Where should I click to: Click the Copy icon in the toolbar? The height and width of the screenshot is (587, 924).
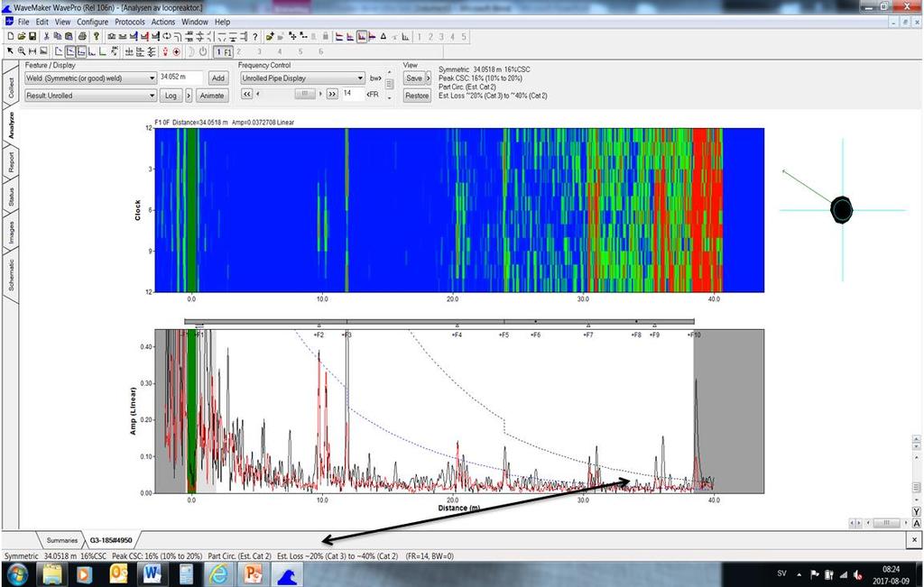tap(58, 36)
